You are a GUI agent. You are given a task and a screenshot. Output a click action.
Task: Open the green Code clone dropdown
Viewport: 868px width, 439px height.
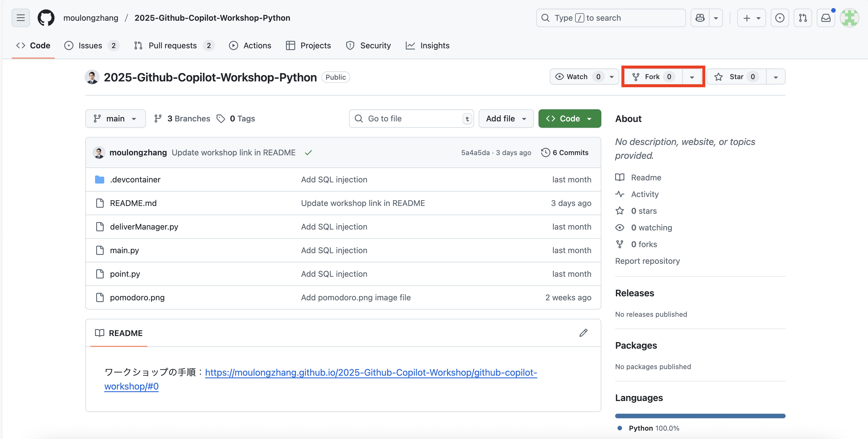(569, 119)
